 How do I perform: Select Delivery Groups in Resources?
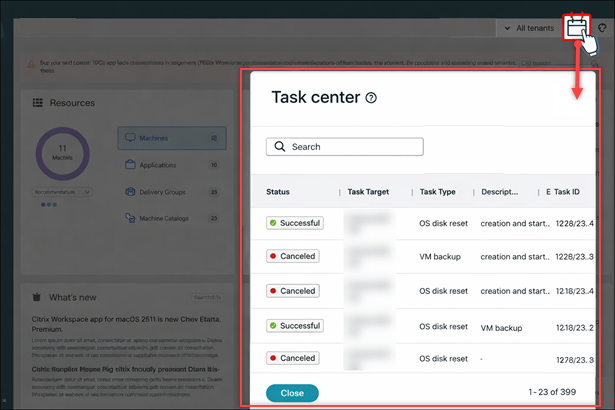[172, 192]
